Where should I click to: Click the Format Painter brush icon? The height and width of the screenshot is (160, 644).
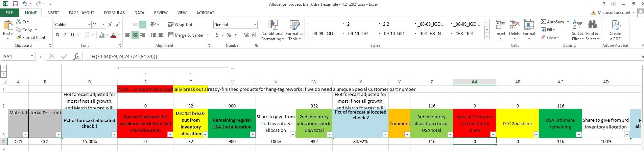(x=19, y=38)
